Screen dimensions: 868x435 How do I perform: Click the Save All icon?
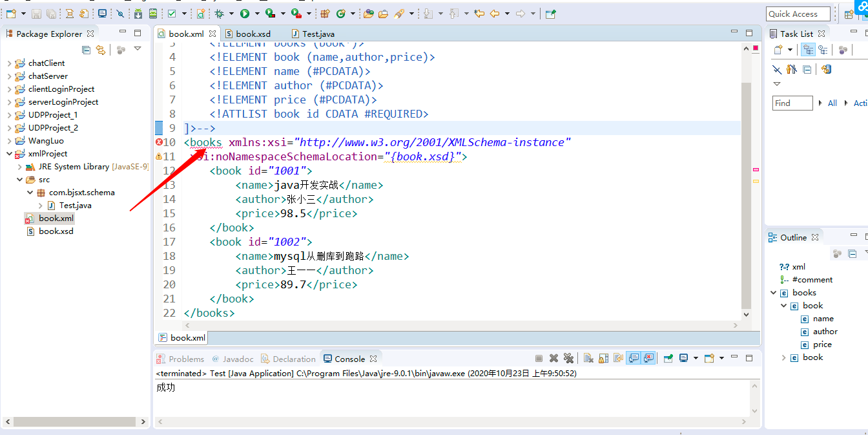[x=51, y=14]
